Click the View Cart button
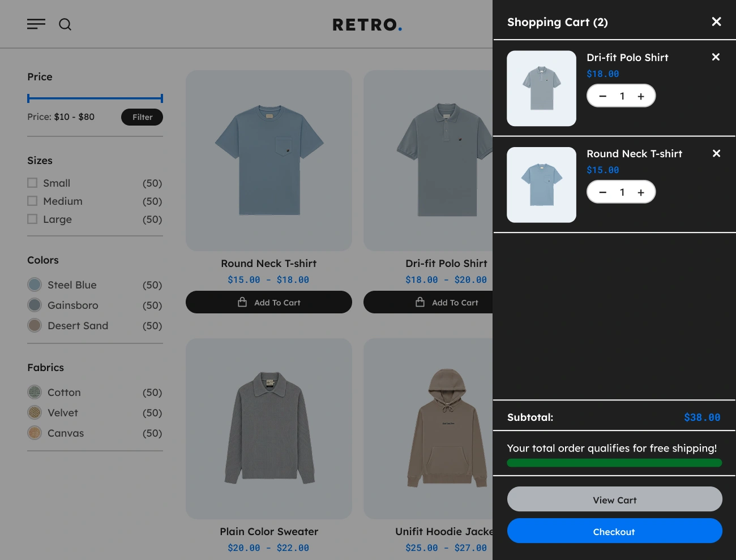736x560 pixels. [x=615, y=499]
